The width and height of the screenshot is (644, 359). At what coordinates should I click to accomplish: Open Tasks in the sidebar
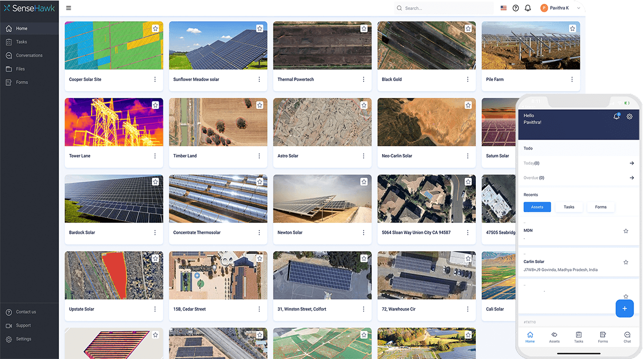pyautogui.click(x=30, y=42)
